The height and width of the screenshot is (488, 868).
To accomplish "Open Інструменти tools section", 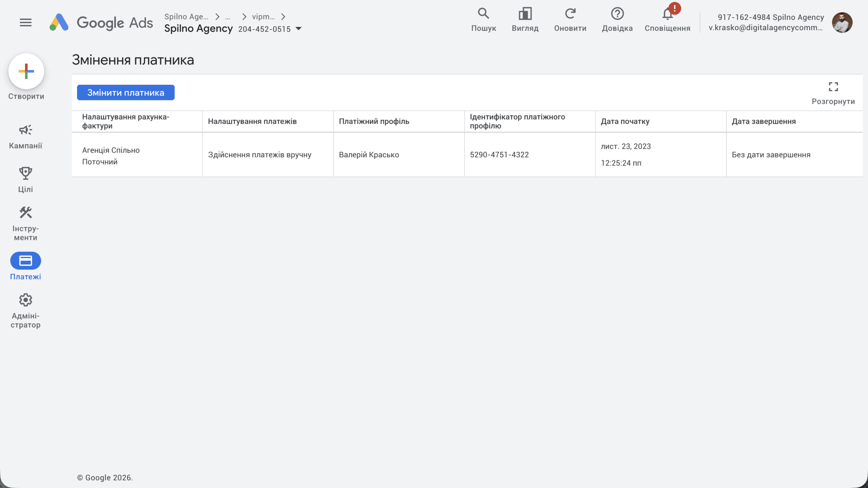I will [x=25, y=223].
